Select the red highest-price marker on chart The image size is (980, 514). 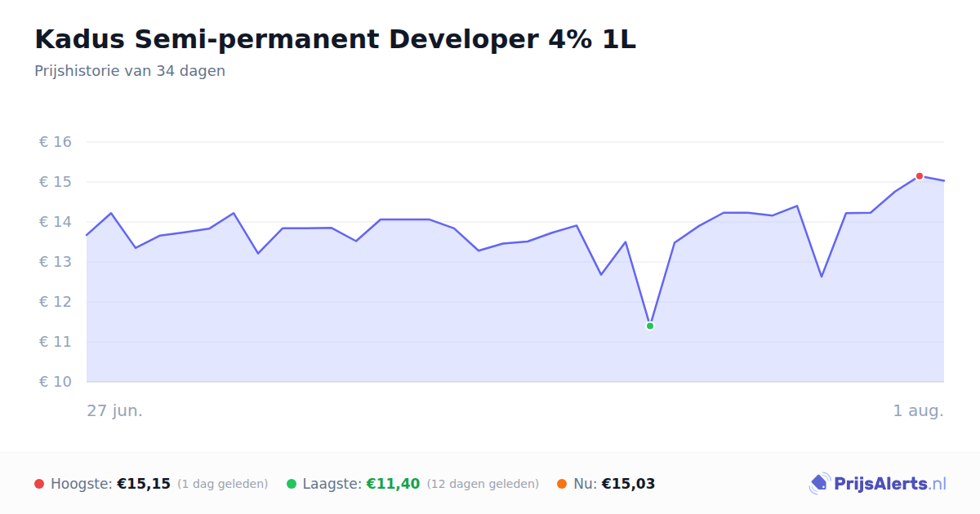(920, 176)
